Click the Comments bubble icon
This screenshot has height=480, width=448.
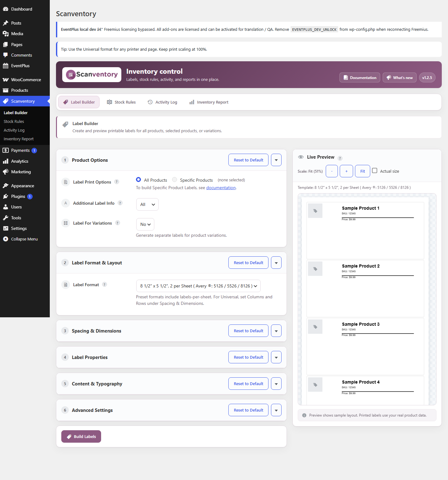click(x=6, y=55)
